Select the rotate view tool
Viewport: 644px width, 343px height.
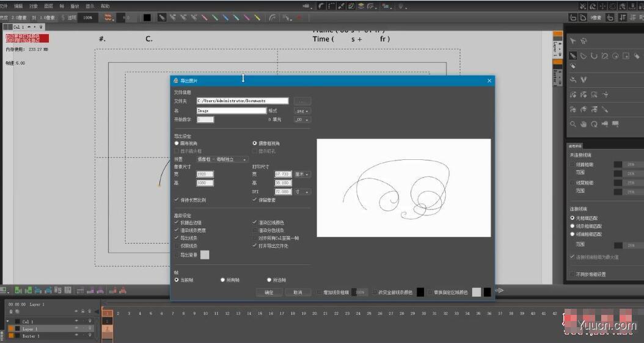click(595, 124)
